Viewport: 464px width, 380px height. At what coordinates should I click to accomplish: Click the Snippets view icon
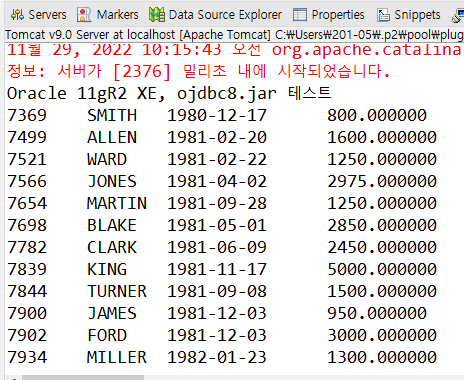(x=383, y=15)
